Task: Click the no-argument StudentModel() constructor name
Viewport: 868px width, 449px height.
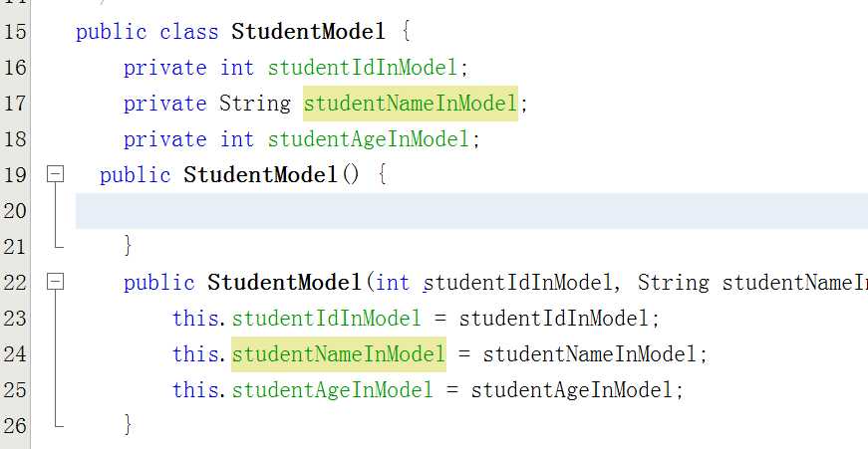Action: pyautogui.click(x=260, y=175)
